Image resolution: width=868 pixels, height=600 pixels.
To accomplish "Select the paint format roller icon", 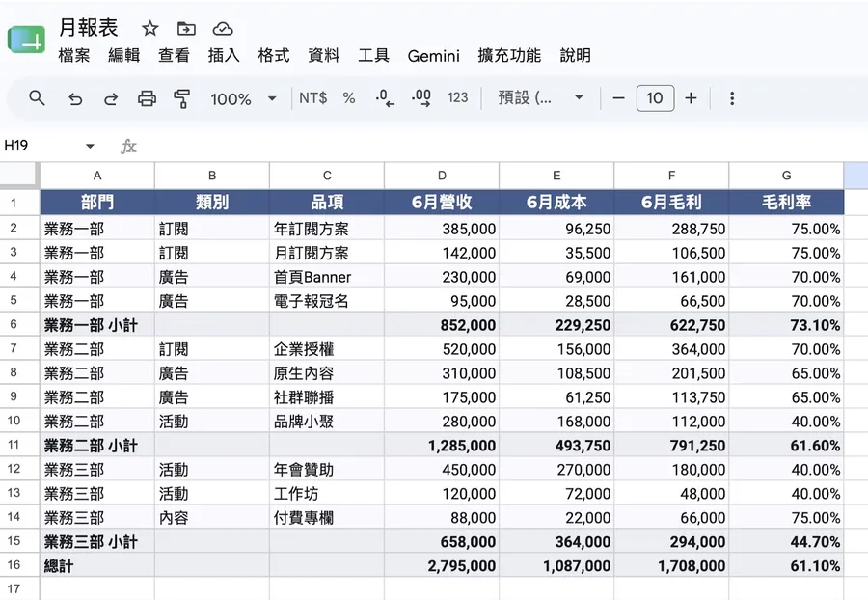I will (x=181, y=98).
